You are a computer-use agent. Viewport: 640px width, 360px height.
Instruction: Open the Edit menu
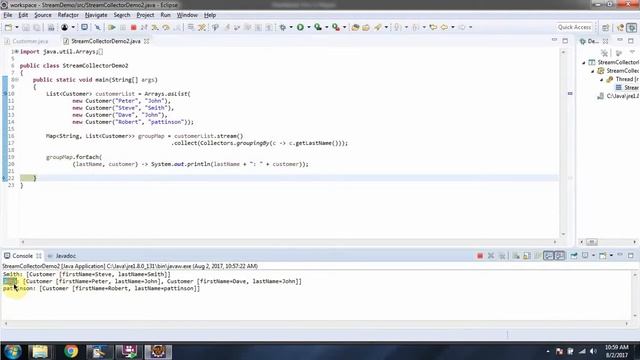(23, 15)
